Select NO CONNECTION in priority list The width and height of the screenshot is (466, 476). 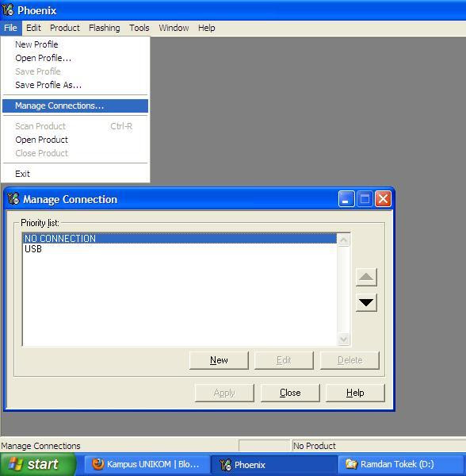click(179, 239)
